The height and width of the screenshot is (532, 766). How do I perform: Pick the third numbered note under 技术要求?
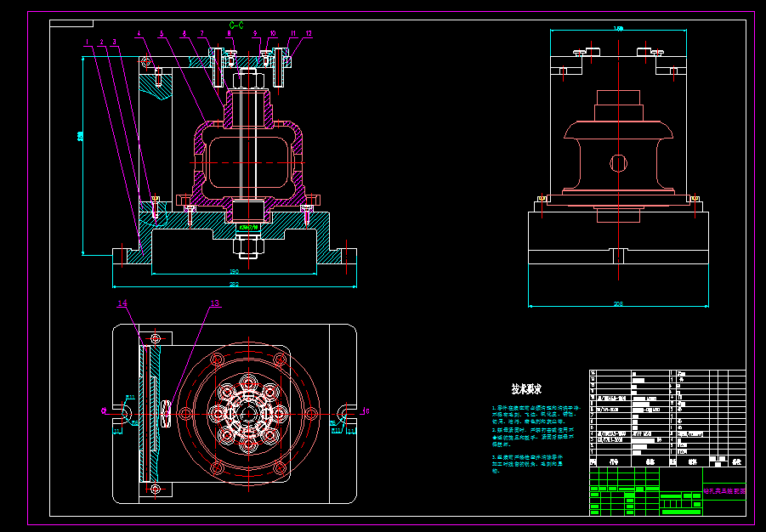pos(528,464)
